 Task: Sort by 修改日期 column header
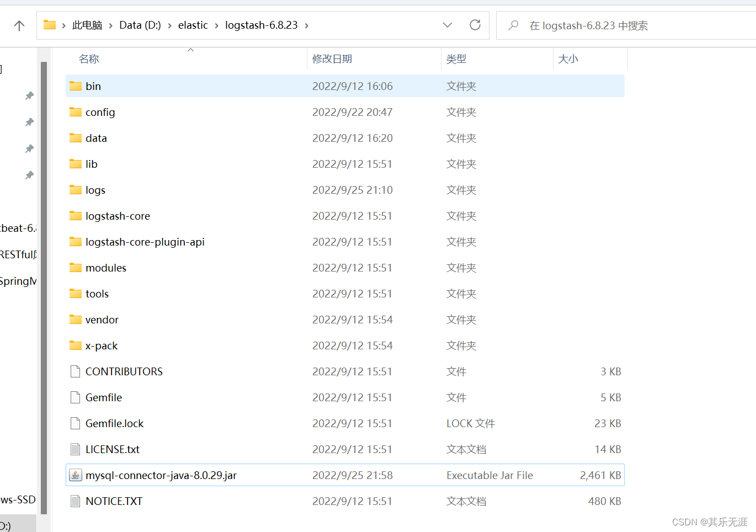coord(332,59)
